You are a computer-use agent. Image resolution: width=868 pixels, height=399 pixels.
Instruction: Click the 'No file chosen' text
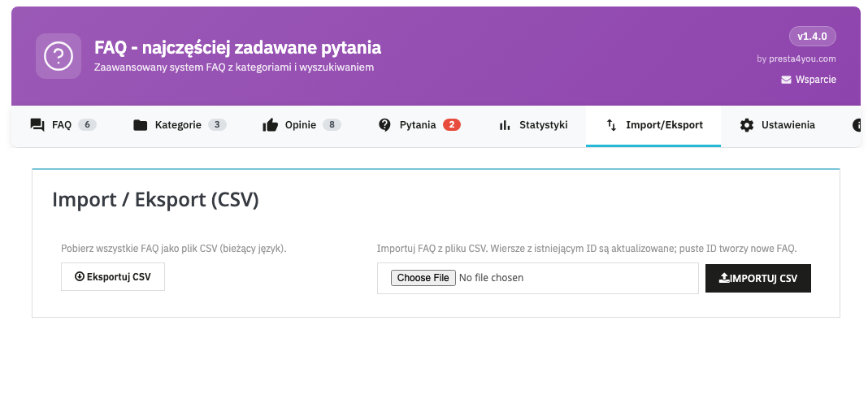[x=492, y=278]
